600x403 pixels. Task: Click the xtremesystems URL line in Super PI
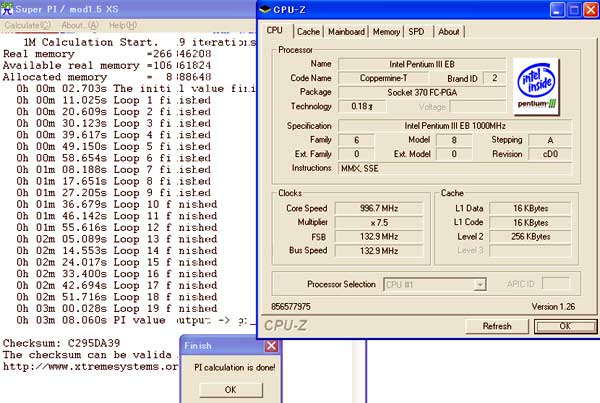[91, 366]
